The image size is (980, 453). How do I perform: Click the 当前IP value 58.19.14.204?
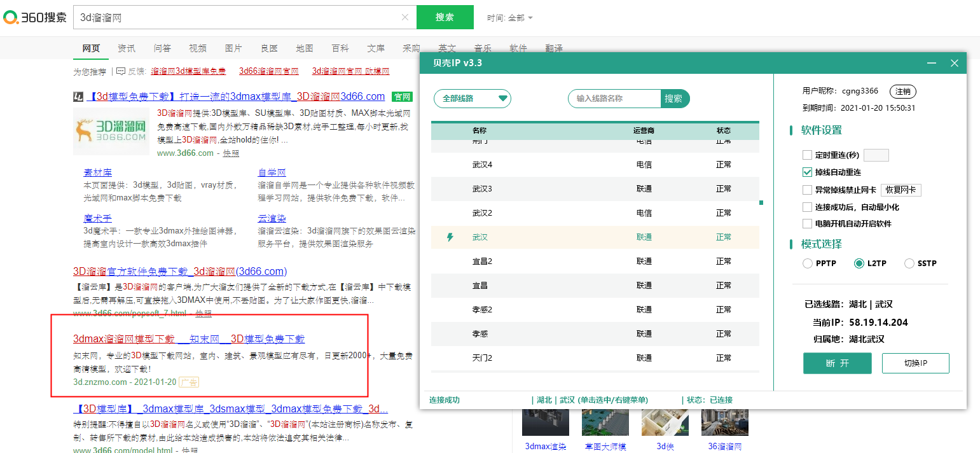pos(878,323)
